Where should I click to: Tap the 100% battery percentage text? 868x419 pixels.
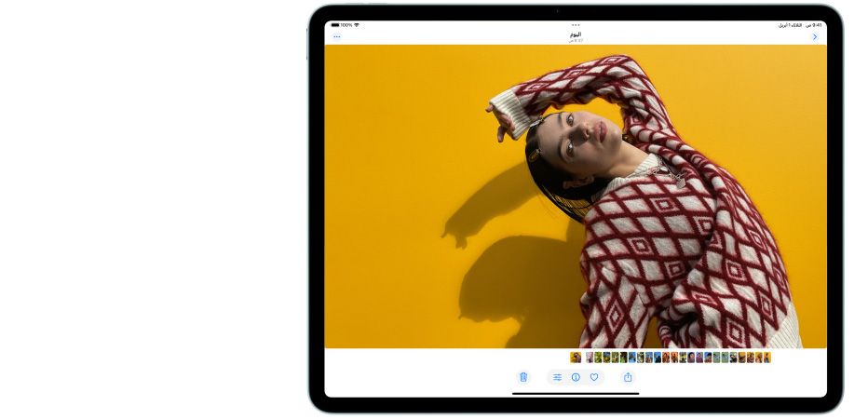coord(346,25)
